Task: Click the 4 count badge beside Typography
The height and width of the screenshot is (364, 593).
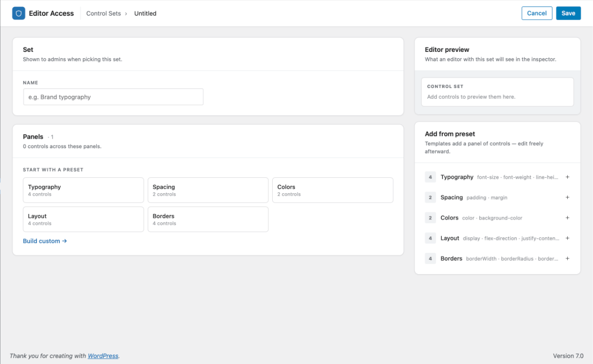Action: [x=430, y=177]
